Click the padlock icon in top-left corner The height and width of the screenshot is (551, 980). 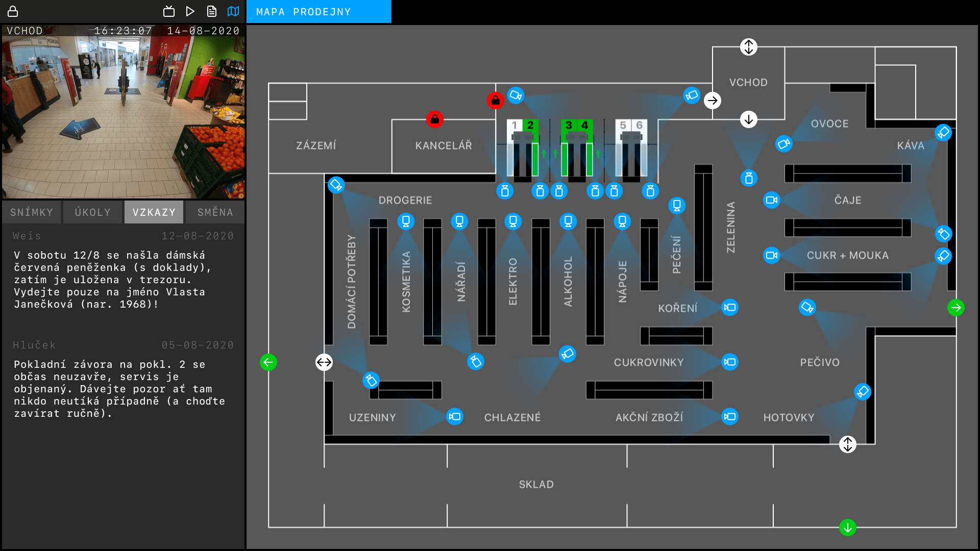tap(13, 11)
